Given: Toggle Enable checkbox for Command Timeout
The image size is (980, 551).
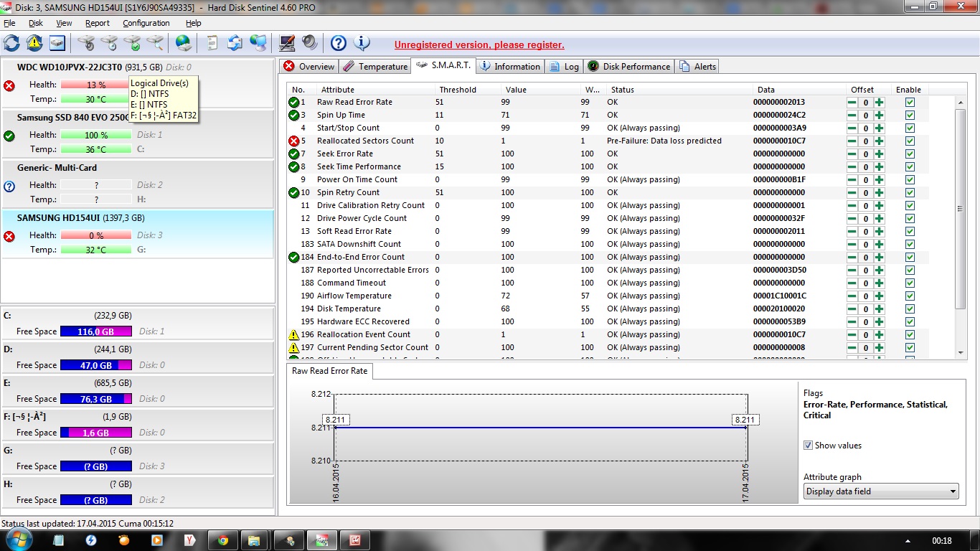Looking at the screenshot, I should click(x=910, y=283).
